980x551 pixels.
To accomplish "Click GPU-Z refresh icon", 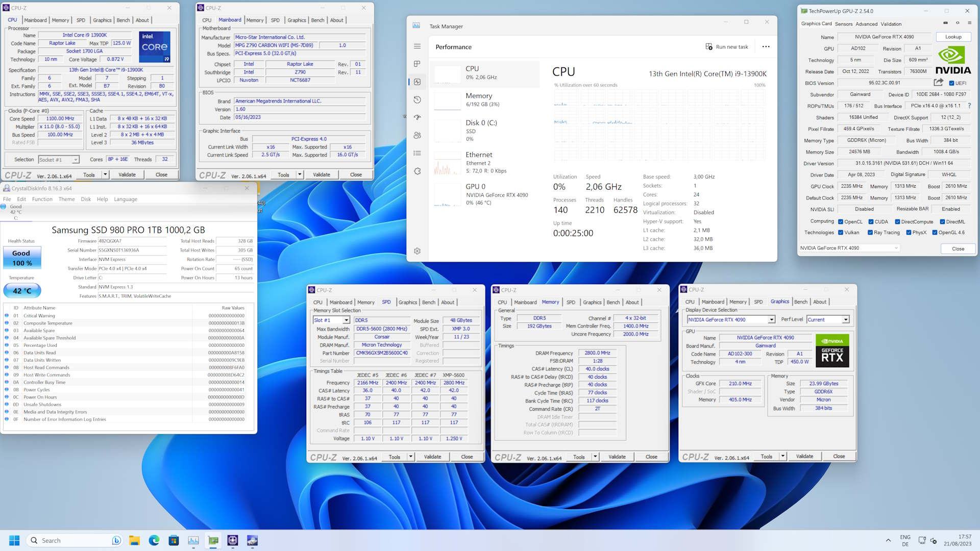I will coord(958,23).
